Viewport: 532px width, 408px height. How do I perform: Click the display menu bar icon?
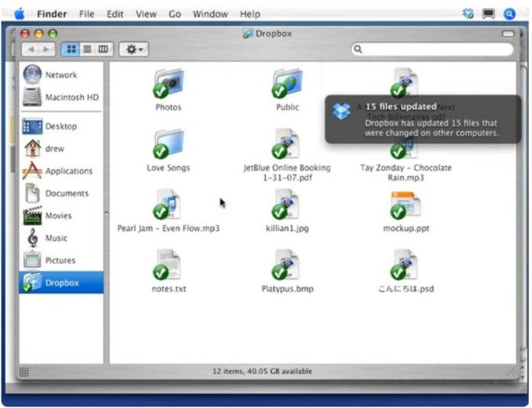(x=488, y=14)
